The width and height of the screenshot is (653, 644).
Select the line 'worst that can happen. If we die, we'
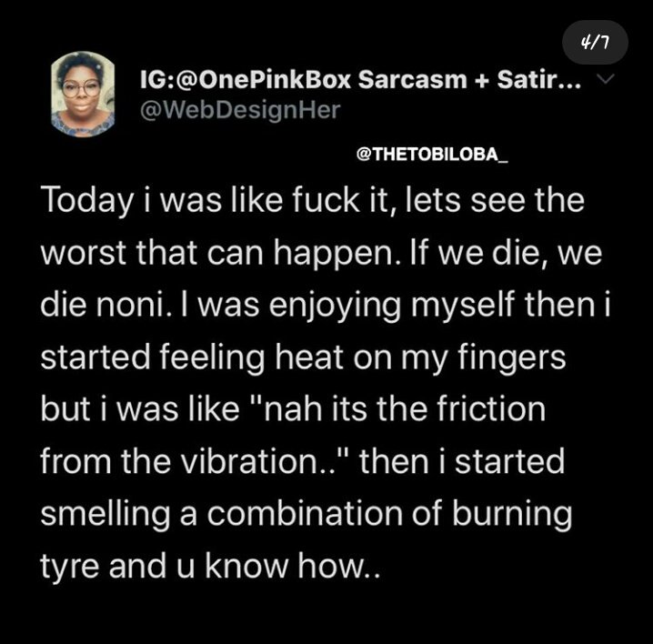point(321,253)
